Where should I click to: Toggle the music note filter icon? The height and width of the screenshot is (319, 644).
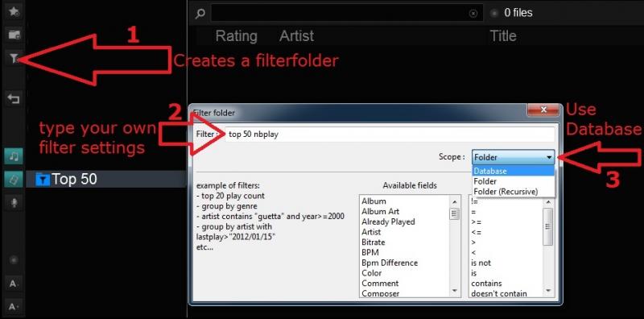click(x=14, y=156)
